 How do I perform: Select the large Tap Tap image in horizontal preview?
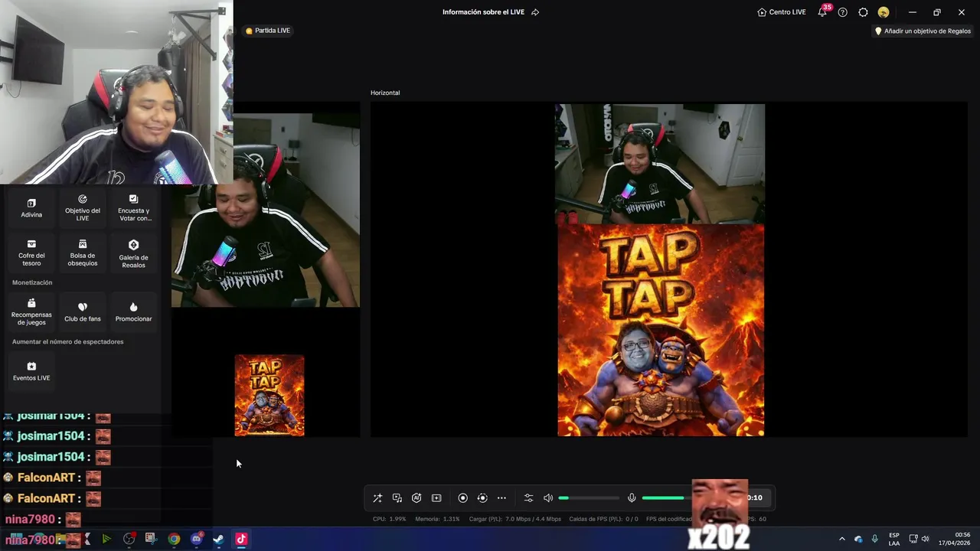click(x=661, y=330)
